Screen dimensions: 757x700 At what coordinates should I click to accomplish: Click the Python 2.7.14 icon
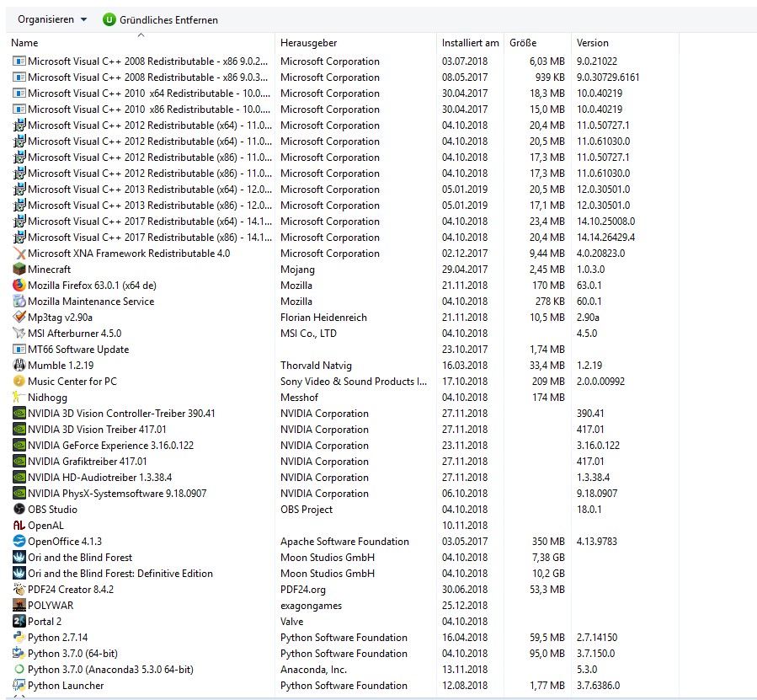(19, 637)
